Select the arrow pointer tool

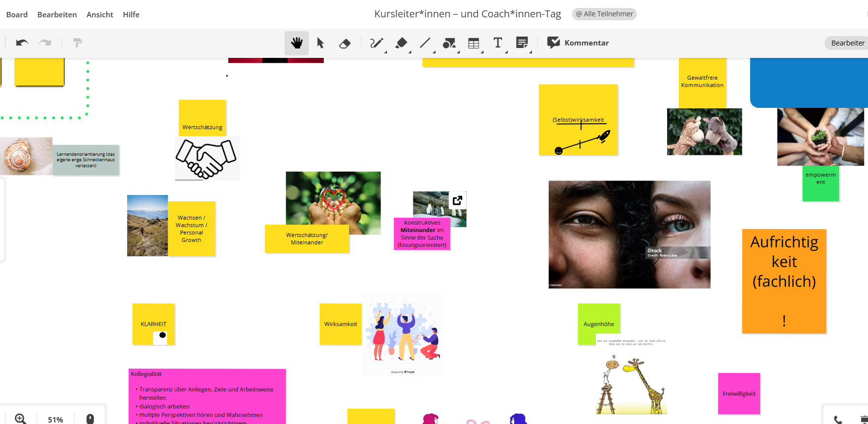pyautogui.click(x=320, y=43)
